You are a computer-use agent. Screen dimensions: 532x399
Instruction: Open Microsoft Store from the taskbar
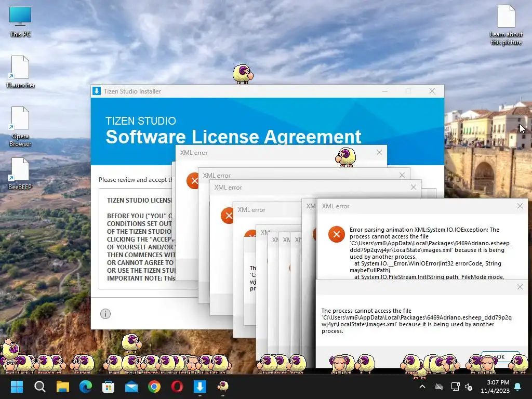pos(108,387)
